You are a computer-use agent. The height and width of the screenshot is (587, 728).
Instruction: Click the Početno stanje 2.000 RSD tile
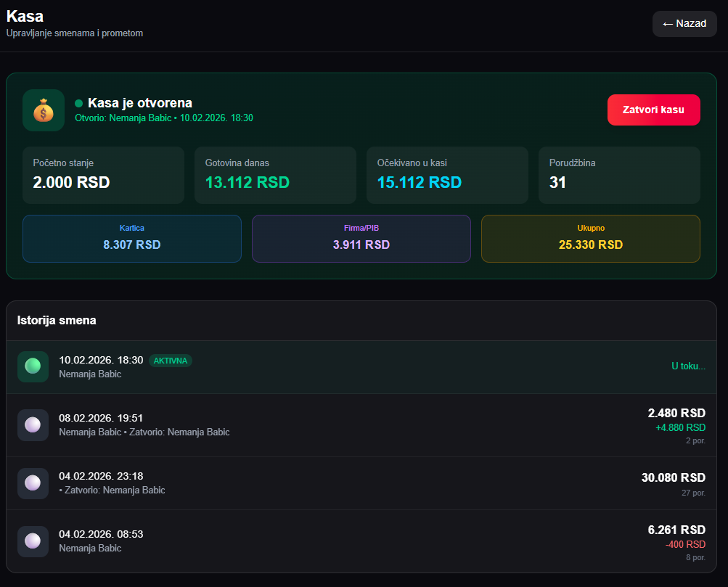(x=104, y=176)
